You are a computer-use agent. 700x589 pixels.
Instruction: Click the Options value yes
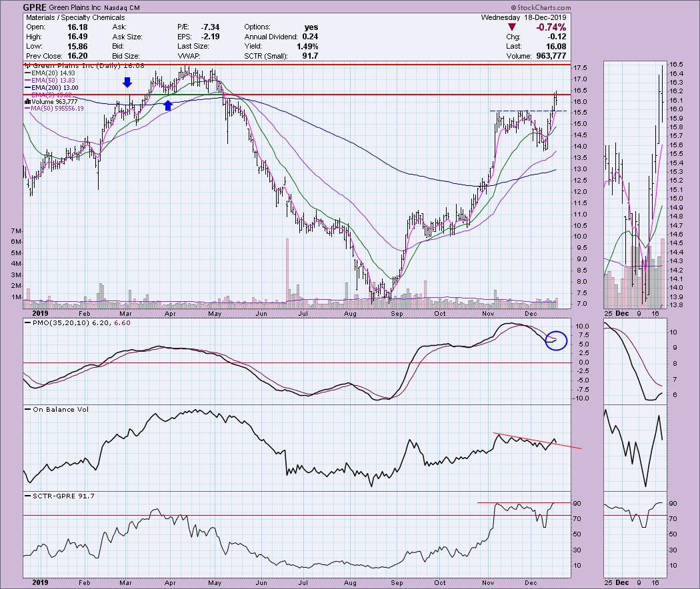[x=311, y=27]
